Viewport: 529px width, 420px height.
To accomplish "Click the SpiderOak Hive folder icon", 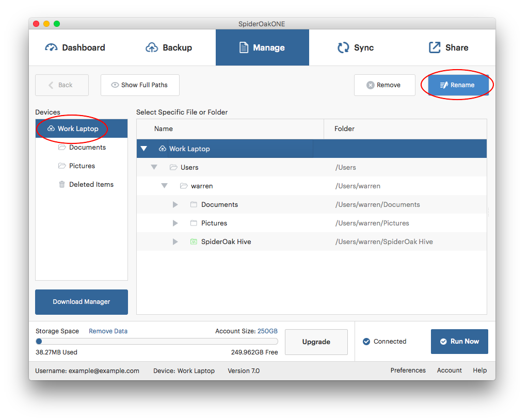I will point(194,241).
